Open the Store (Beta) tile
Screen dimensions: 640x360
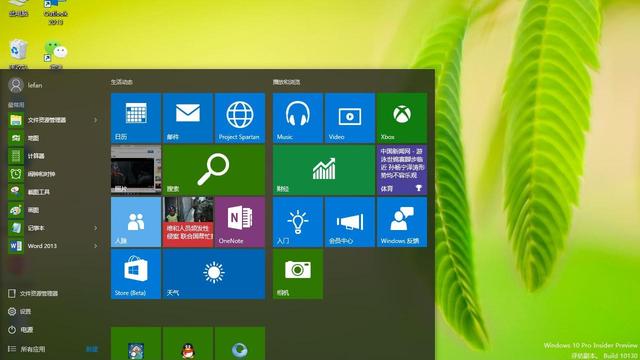136,274
